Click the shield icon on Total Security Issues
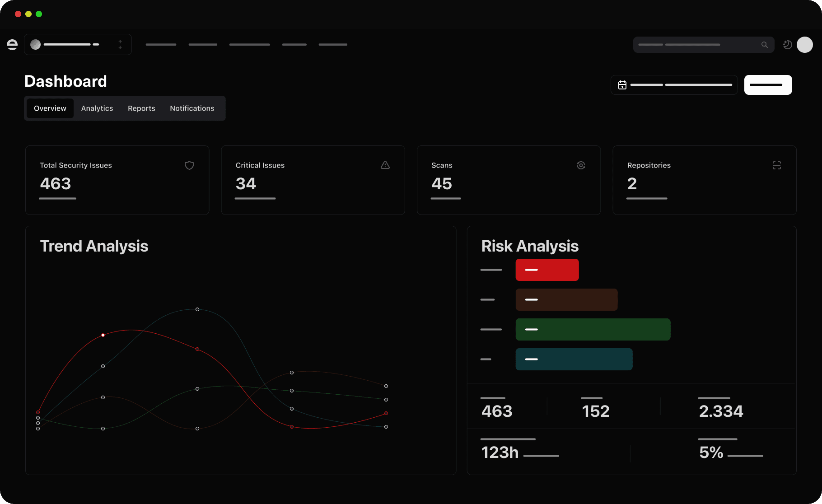This screenshot has width=822, height=504. pyautogui.click(x=189, y=165)
